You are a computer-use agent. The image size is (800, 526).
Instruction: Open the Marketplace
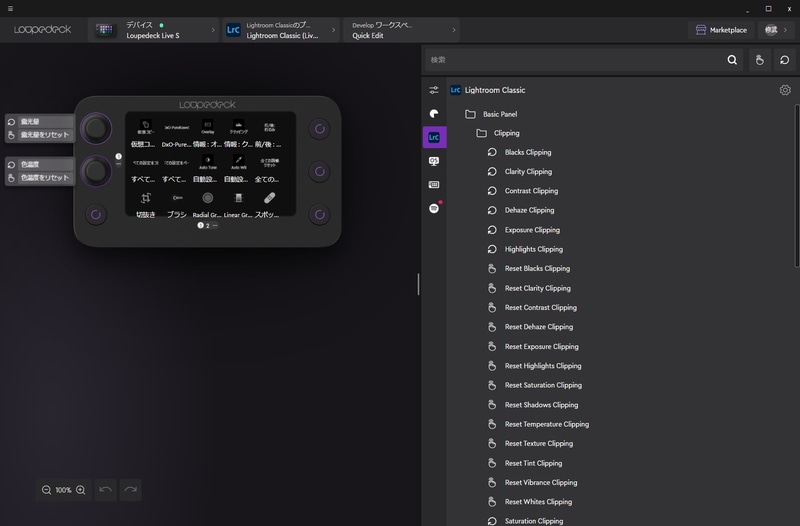click(721, 30)
